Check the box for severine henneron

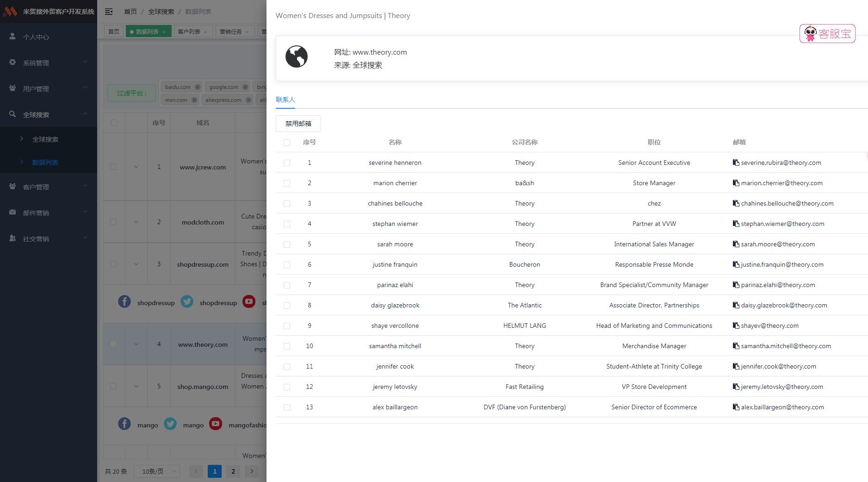287,163
